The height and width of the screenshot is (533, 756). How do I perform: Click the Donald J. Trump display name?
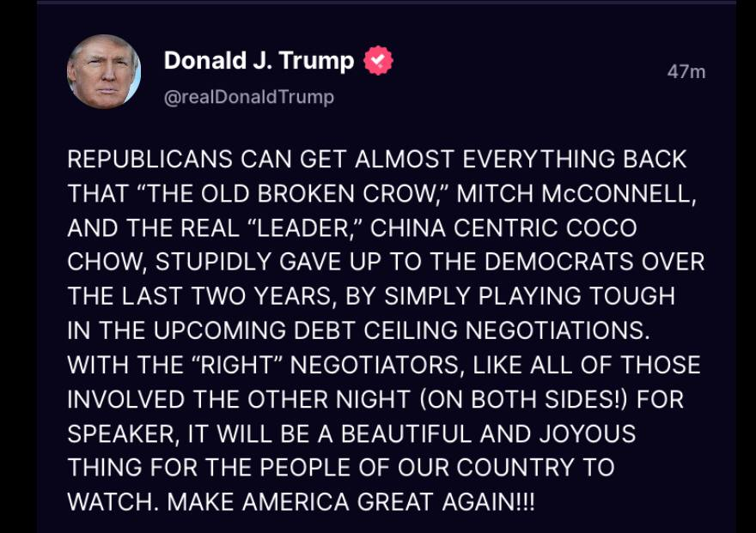click(x=259, y=61)
